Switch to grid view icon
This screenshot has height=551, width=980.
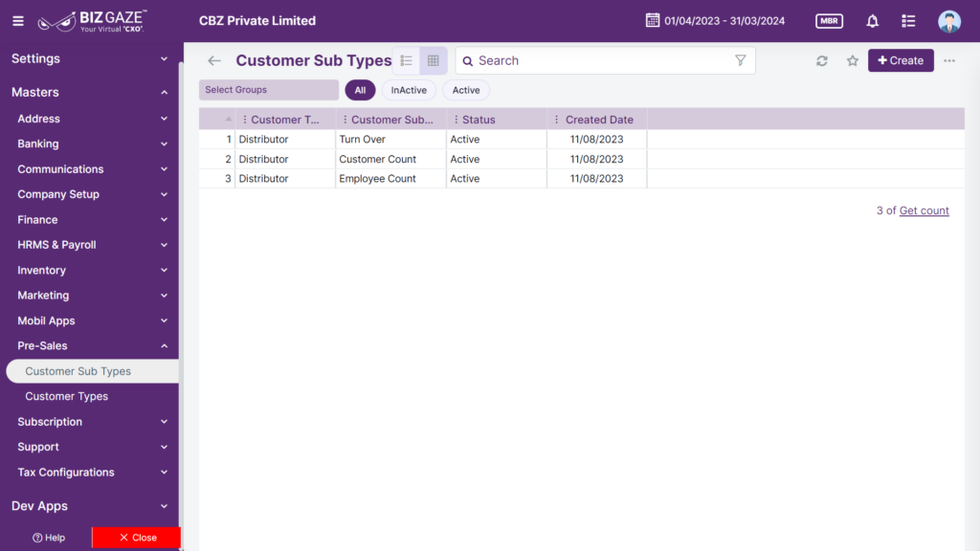point(434,60)
